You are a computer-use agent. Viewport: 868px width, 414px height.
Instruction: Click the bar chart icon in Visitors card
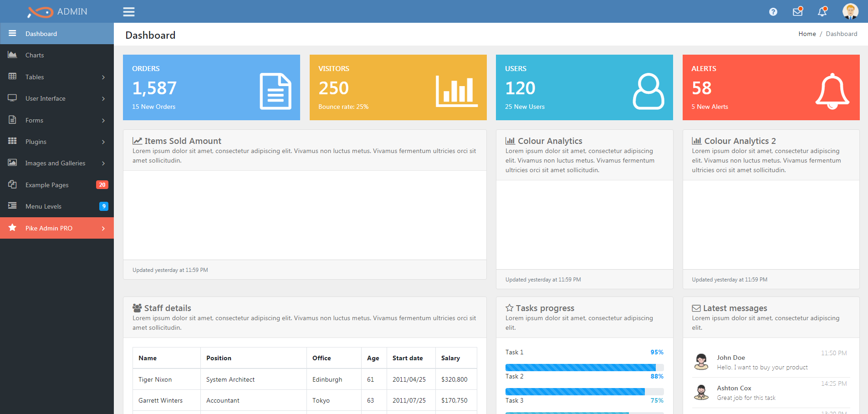[x=457, y=91]
